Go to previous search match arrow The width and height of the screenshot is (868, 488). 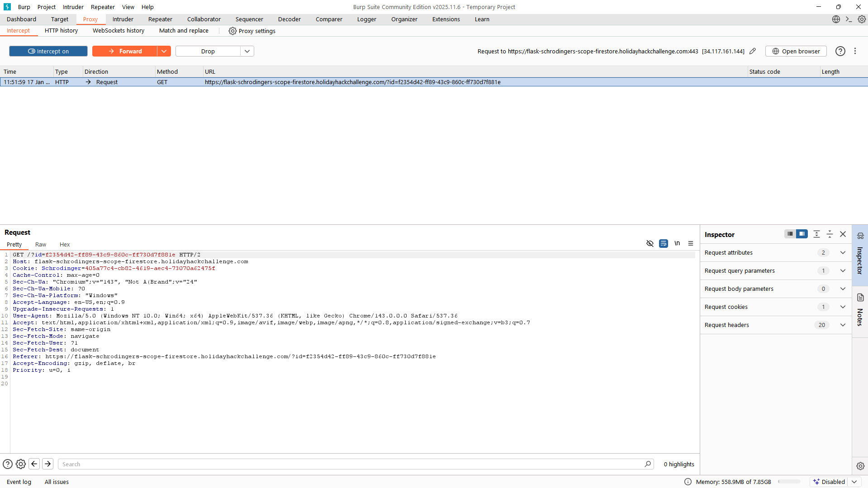34,464
